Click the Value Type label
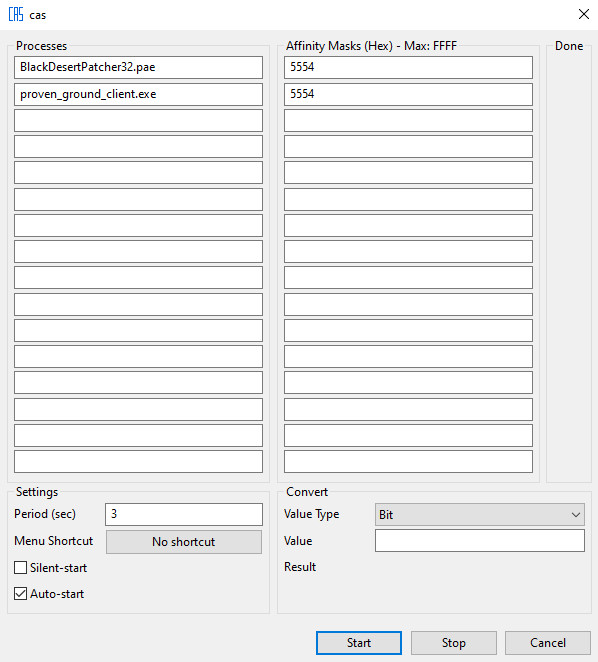 coord(312,514)
